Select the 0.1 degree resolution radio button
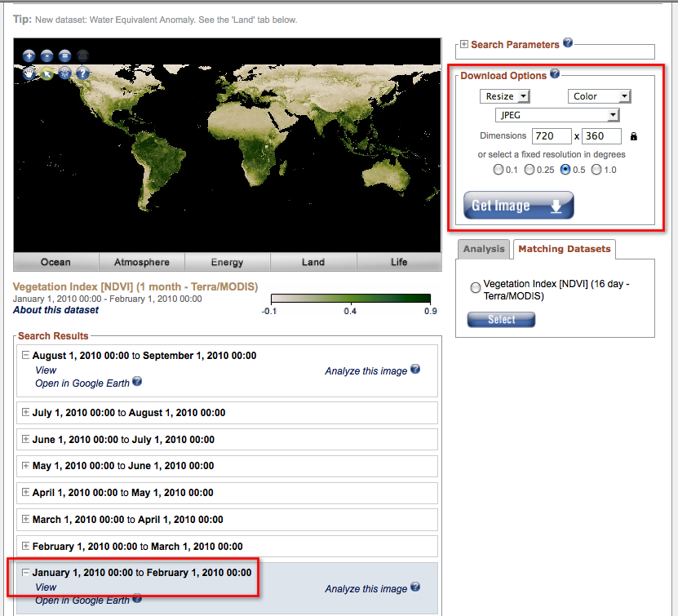This screenshot has width=678, height=616. click(499, 170)
